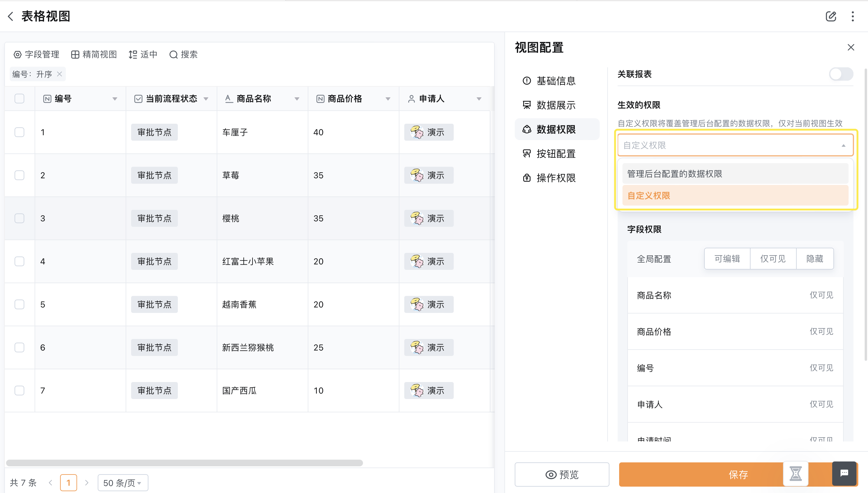Open the 50 条/页 page size dropdown
The width and height of the screenshot is (868, 493).
pyautogui.click(x=123, y=482)
